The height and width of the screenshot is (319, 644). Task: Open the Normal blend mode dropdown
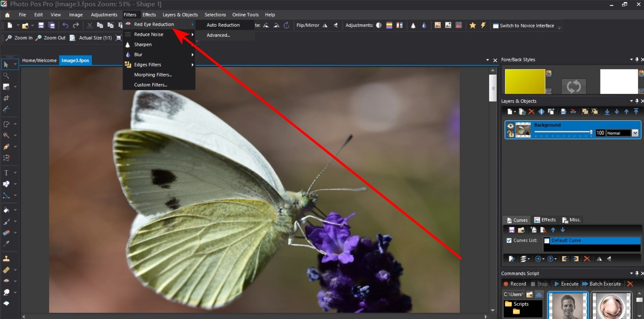(x=635, y=133)
